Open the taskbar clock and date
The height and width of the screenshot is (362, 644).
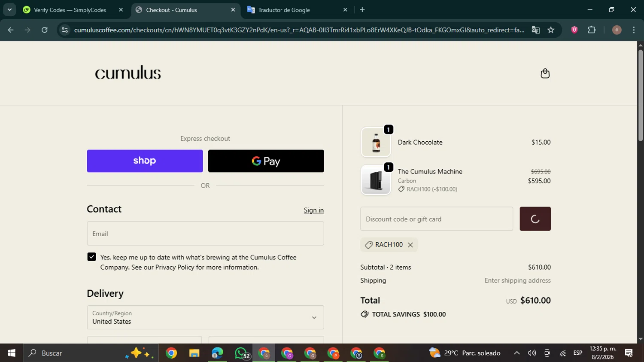603,353
